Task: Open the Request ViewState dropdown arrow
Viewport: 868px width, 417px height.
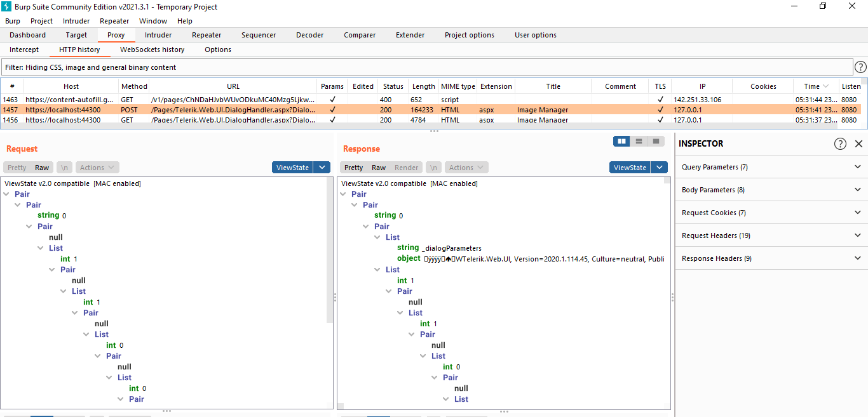Action: click(x=323, y=168)
